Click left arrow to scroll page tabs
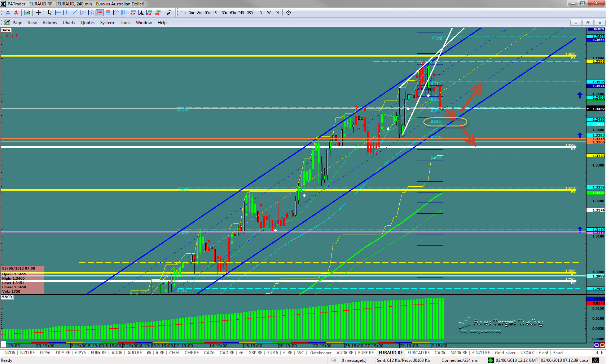 [597, 353]
